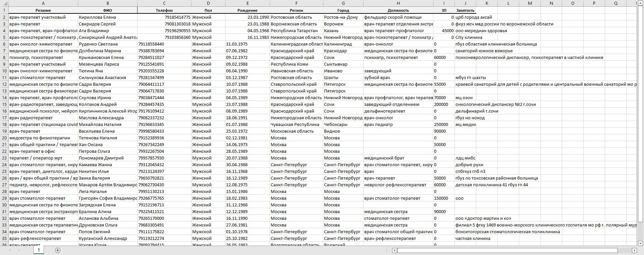Add a new sheet with plus icon
The width and height of the screenshot is (644, 255).
coord(57,250)
